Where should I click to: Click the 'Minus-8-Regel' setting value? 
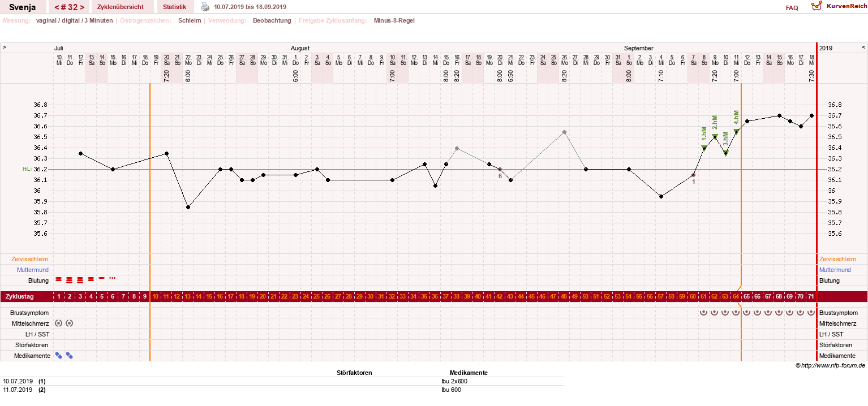click(x=393, y=20)
